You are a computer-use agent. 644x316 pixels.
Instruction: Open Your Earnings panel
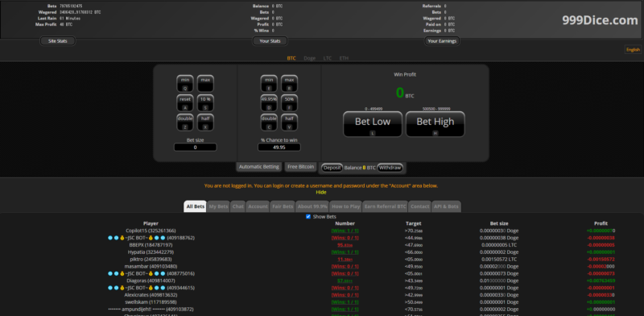click(x=442, y=41)
